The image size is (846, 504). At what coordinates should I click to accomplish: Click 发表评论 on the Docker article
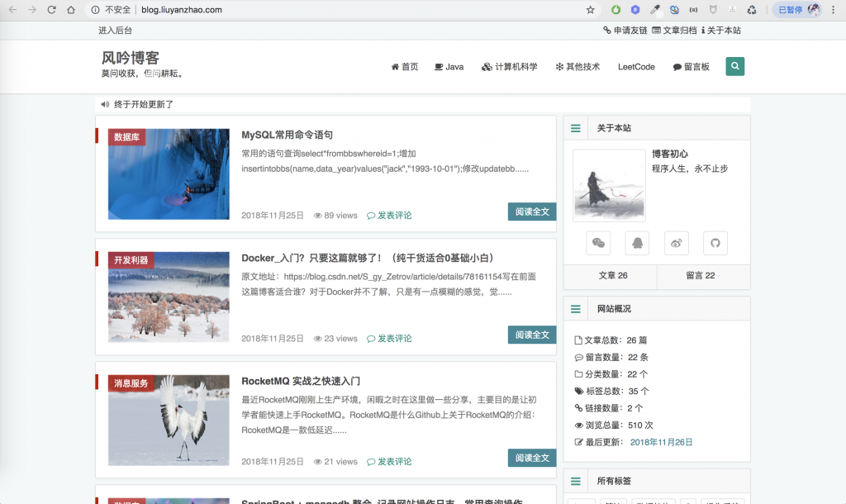click(x=390, y=338)
